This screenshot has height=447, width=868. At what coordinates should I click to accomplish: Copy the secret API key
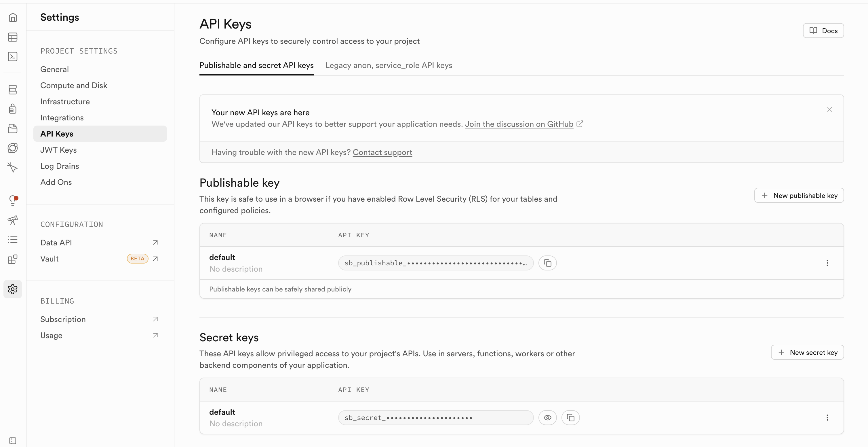(x=570, y=418)
